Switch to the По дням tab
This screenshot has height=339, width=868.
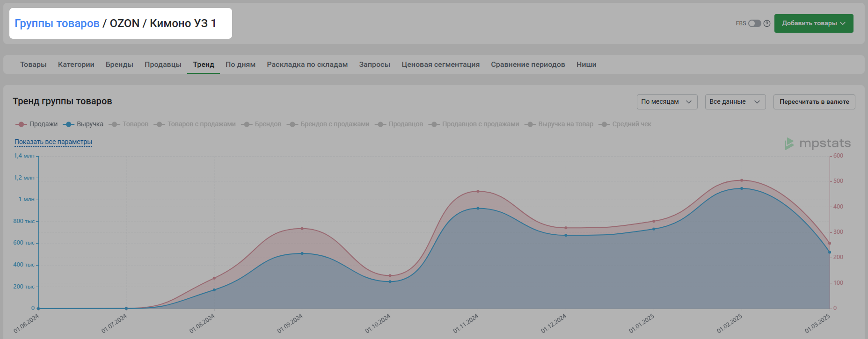[x=241, y=65]
